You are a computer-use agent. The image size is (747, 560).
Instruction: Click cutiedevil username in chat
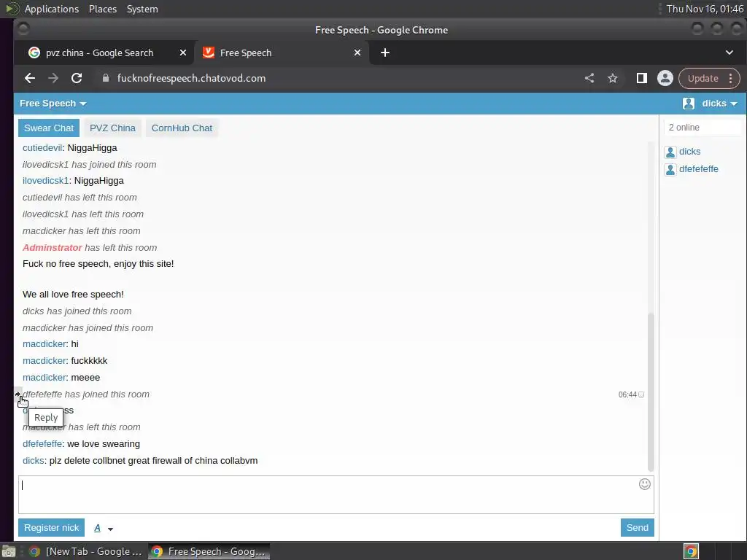point(42,147)
